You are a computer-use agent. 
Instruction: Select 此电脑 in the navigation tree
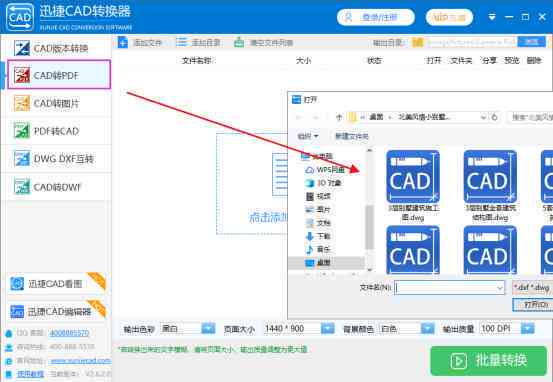coord(317,156)
